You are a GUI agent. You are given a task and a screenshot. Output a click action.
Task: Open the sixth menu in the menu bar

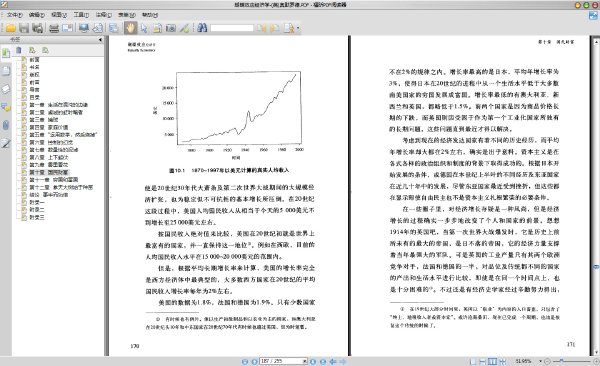127,15
